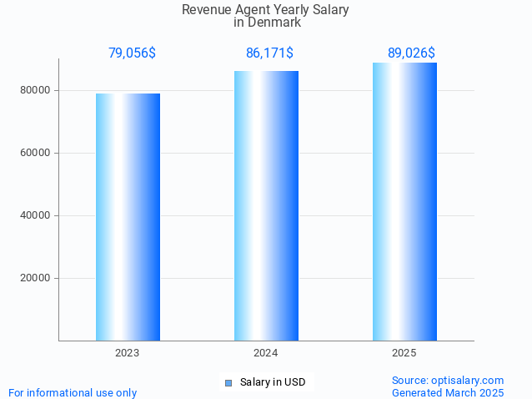Click the 2025 x-axis label
The width and height of the screenshot is (532, 399).
click(x=404, y=353)
